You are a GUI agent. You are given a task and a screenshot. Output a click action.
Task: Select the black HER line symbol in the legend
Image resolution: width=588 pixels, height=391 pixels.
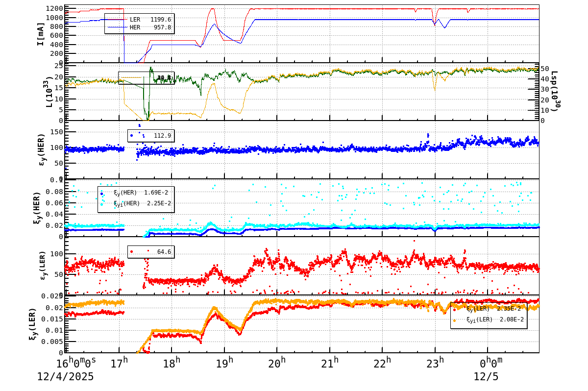click(118, 27)
